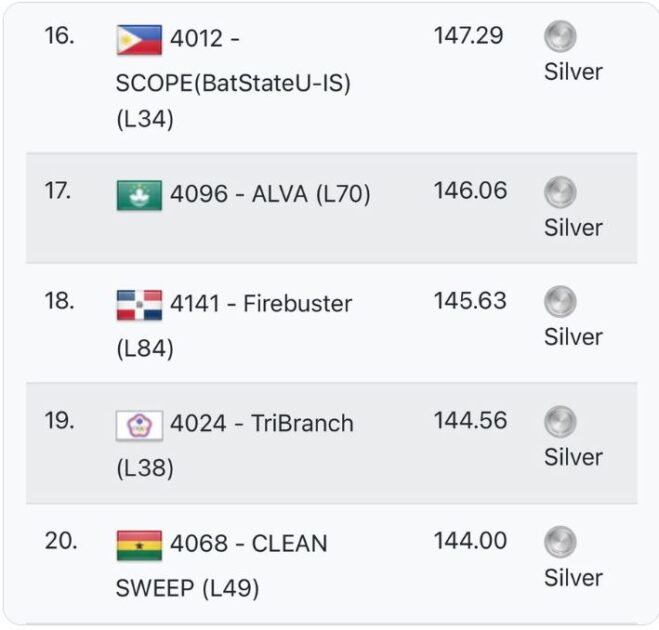Click the score 146.06 for ALVA

pyautogui.click(x=470, y=191)
